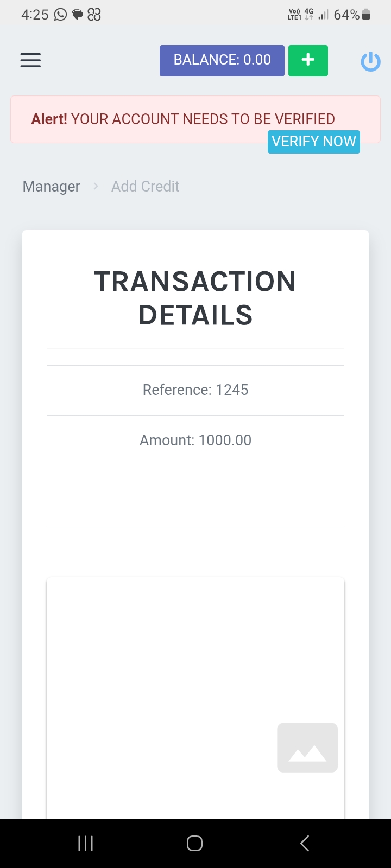Click the TRANSACTION DETAILS heading

point(195,298)
